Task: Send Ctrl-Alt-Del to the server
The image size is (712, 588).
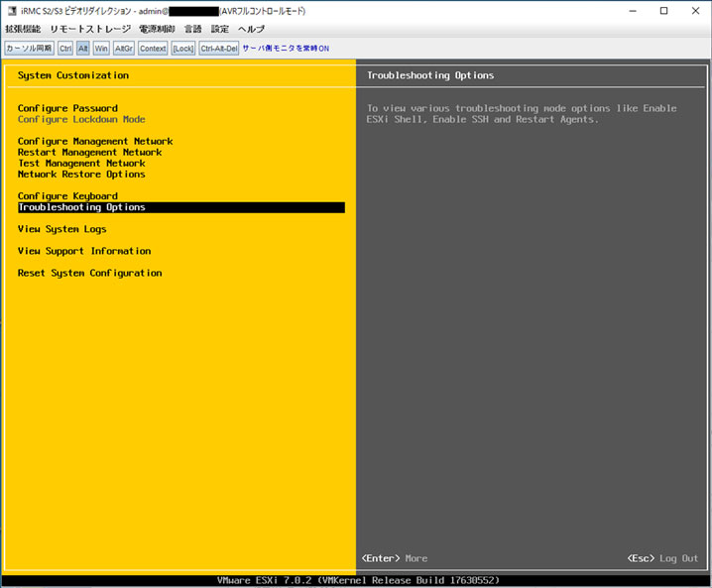Action: tap(219, 49)
